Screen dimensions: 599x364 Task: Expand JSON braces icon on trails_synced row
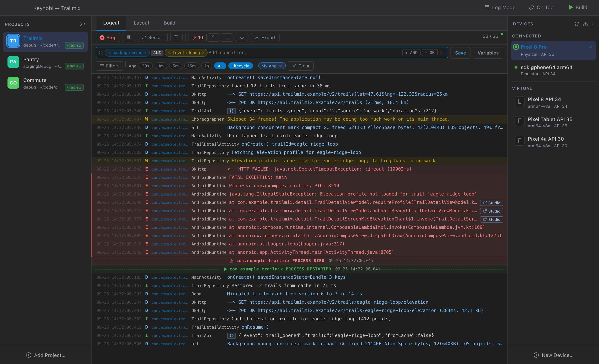[231, 111]
